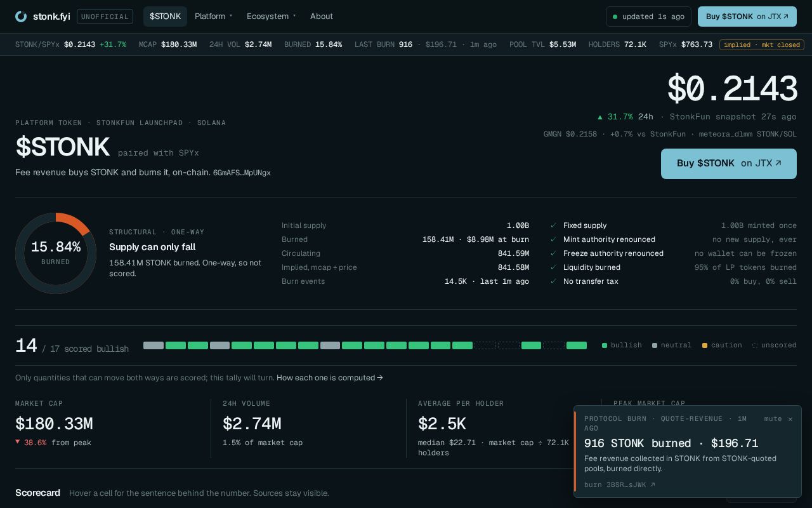
Task: Open the About page
Action: 322,17
